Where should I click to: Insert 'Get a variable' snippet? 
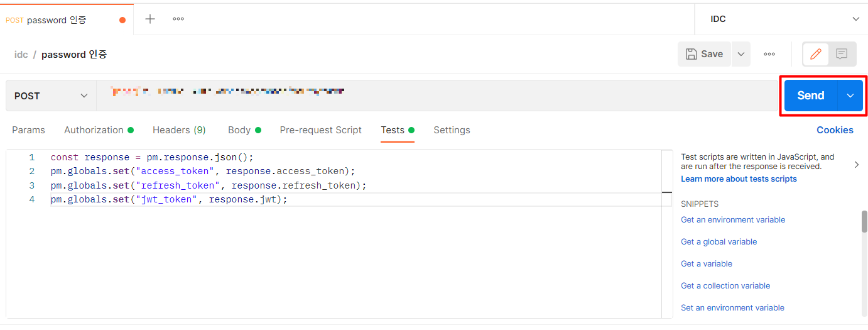(707, 264)
